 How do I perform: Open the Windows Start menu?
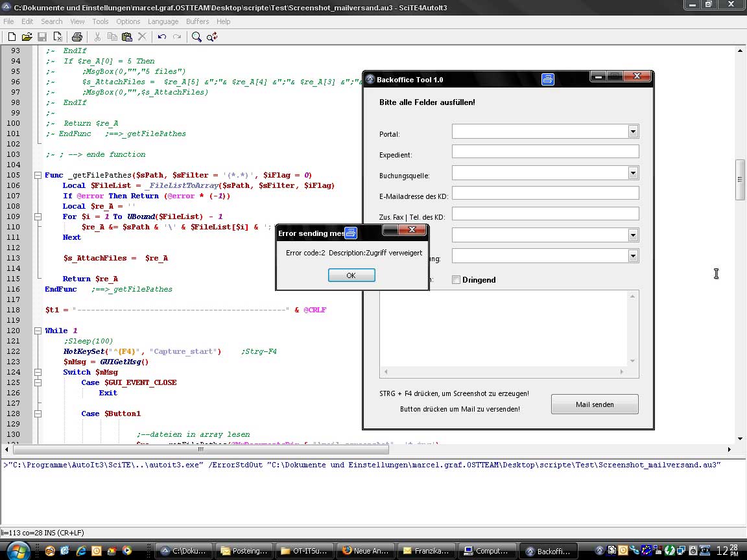click(x=18, y=551)
